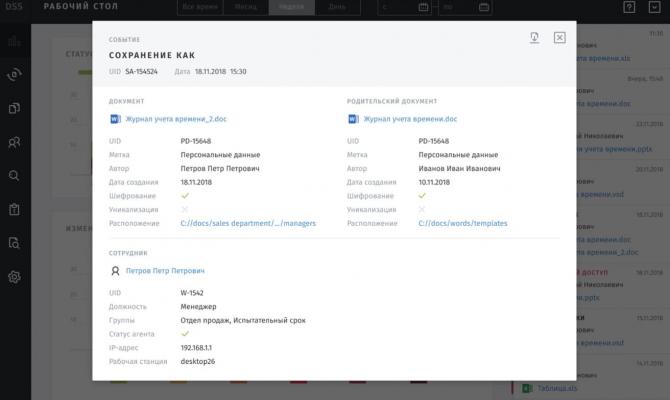Click the end date calendar icon
The width and height of the screenshot is (670, 400).
[484, 7]
